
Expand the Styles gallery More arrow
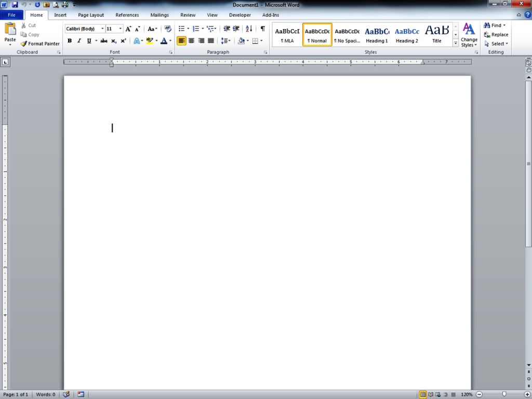[456, 43]
